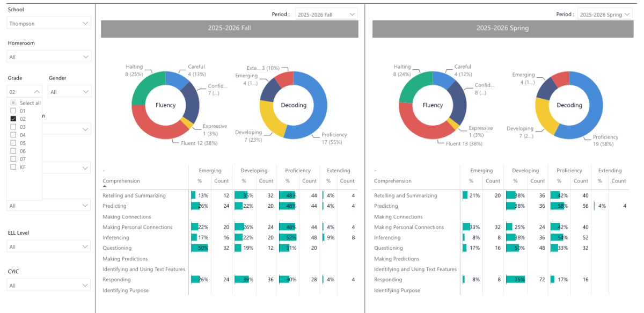
Task: Uncheck the grade 02 checkbox
Action: coord(13,119)
